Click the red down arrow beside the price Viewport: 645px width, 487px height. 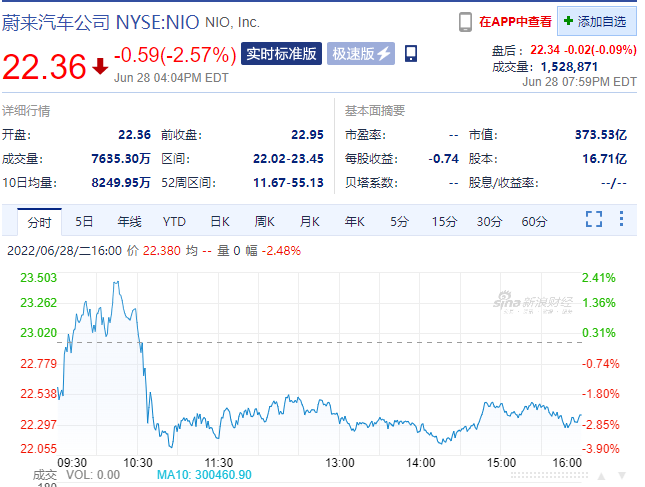tap(100, 67)
